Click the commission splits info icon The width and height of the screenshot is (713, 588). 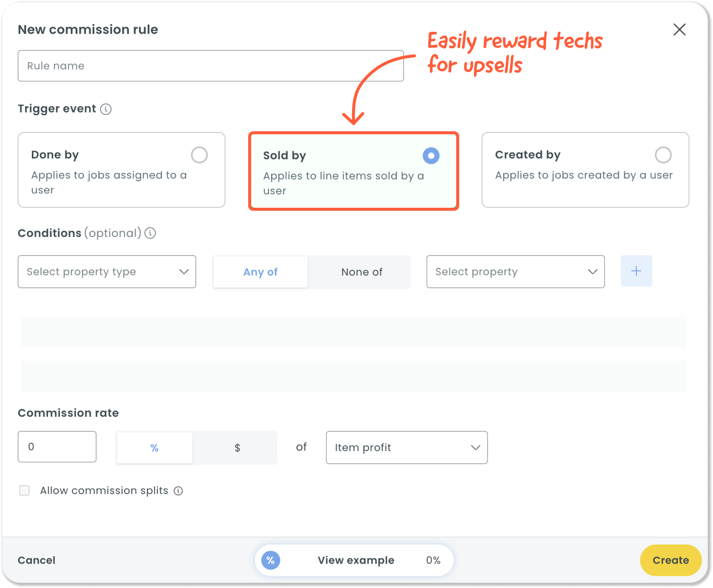click(x=178, y=491)
